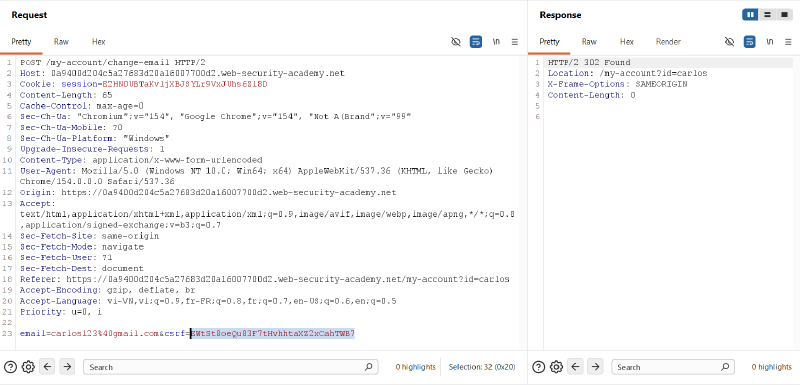Go to previous Request search match
Image resolution: width=800 pixels, height=385 pixels.
47,366
